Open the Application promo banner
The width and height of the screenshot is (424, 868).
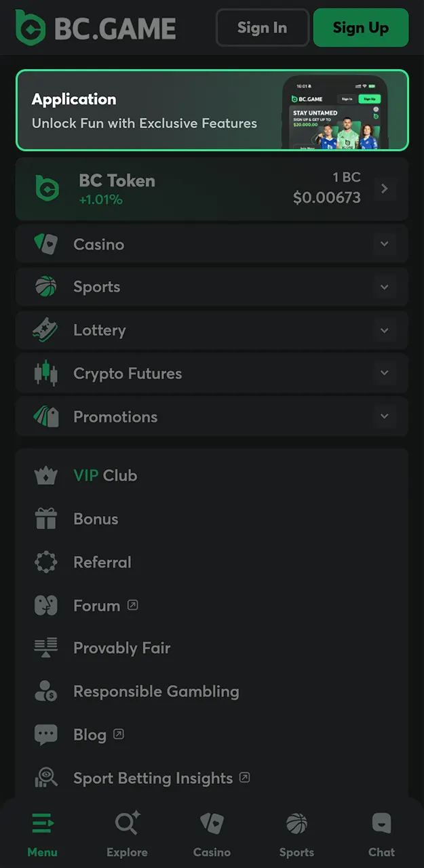[212, 110]
